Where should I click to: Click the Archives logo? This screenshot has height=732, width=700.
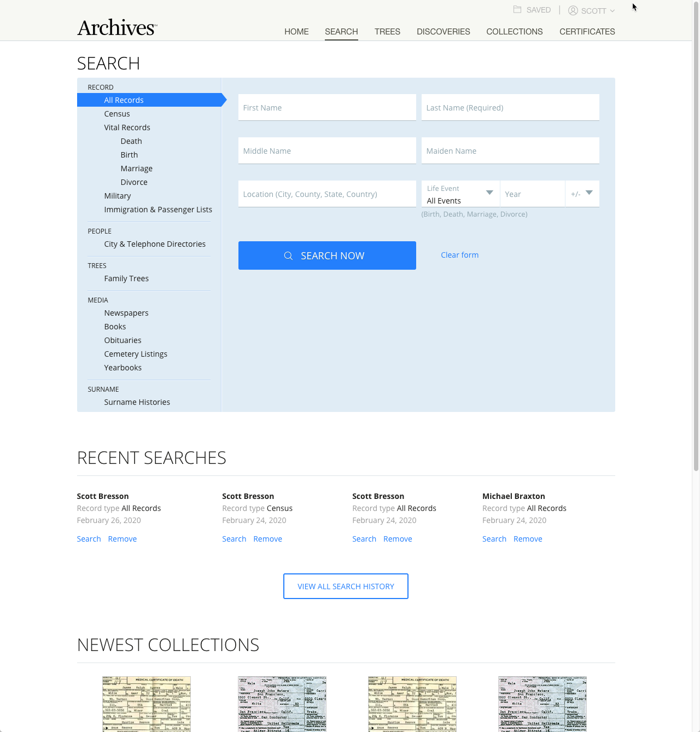click(x=117, y=27)
